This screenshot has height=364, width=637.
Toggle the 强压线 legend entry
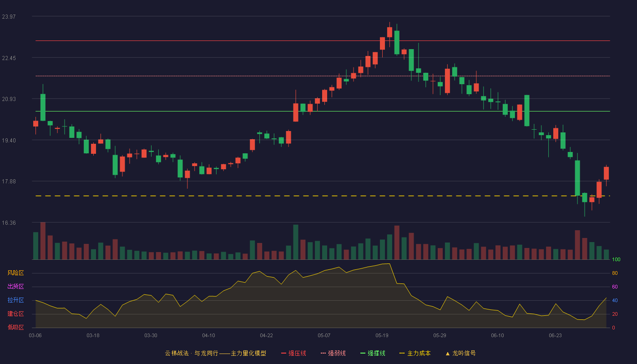pos(293,353)
